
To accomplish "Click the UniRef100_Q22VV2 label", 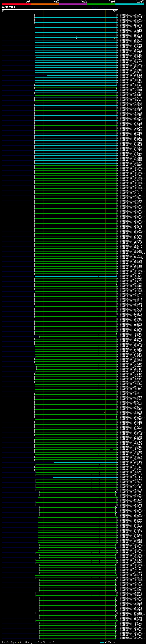I will [x=131, y=324].
